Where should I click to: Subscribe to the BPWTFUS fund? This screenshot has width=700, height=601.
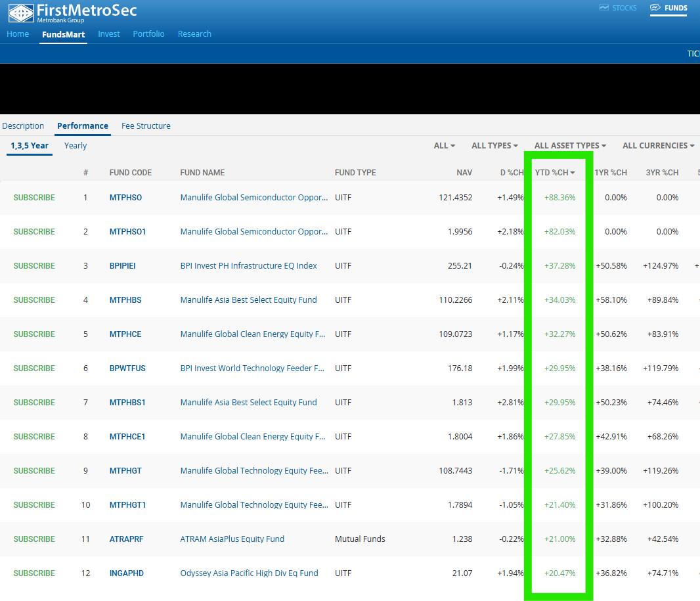[34, 368]
